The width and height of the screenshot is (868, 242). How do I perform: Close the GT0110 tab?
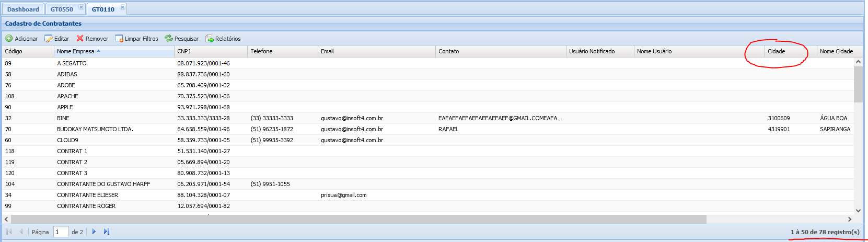pos(122,7)
